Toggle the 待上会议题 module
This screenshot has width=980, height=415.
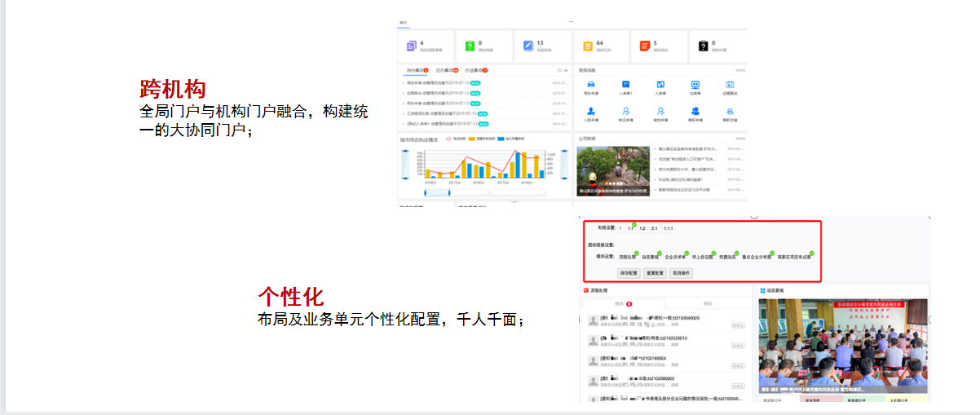704,257
